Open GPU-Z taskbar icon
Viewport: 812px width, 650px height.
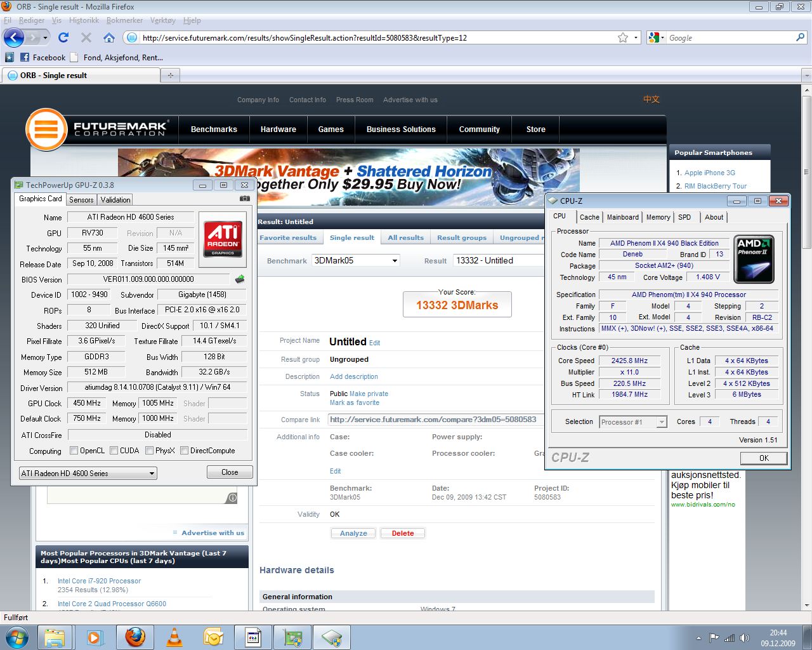point(292,637)
